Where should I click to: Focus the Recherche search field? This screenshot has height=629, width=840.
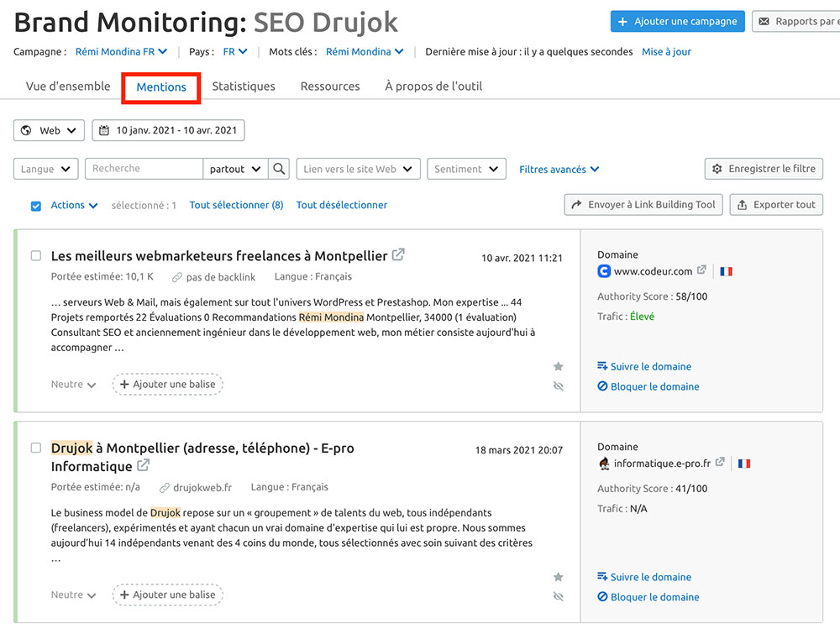pyautogui.click(x=144, y=169)
